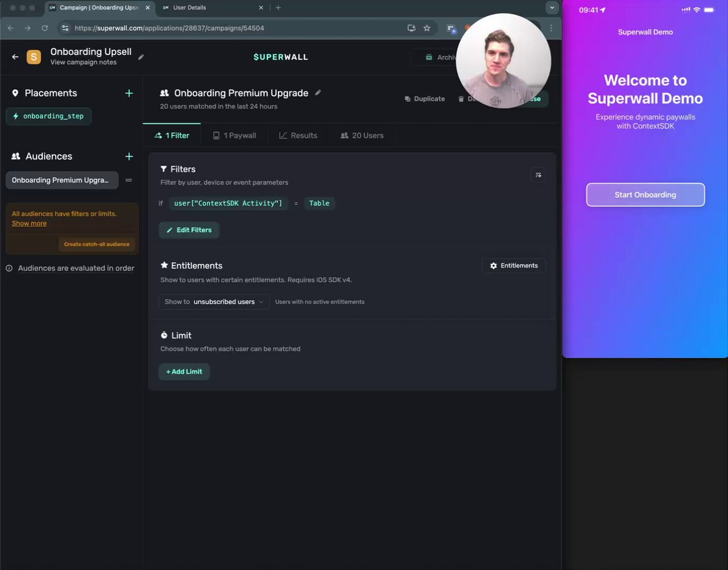This screenshot has width=728, height=570.
Task: Click the orange S campaign icon
Action: click(x=34, y=57)
